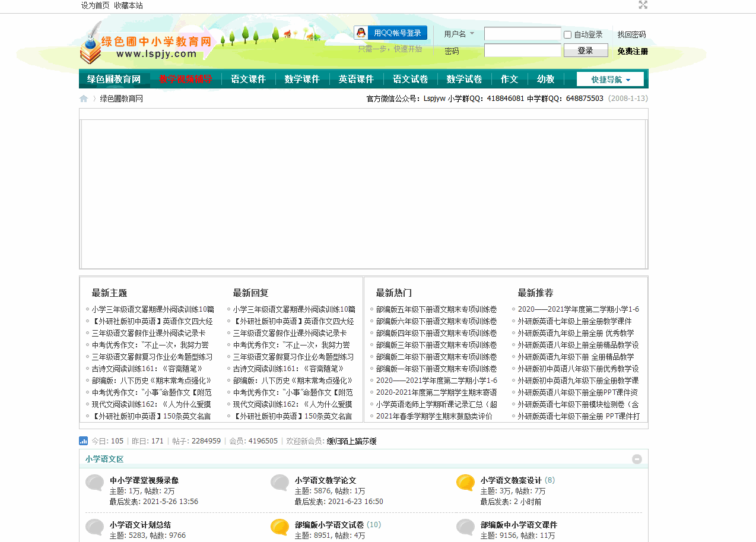Open 部编版五年级下册语文期末专项训练卷

437,309
